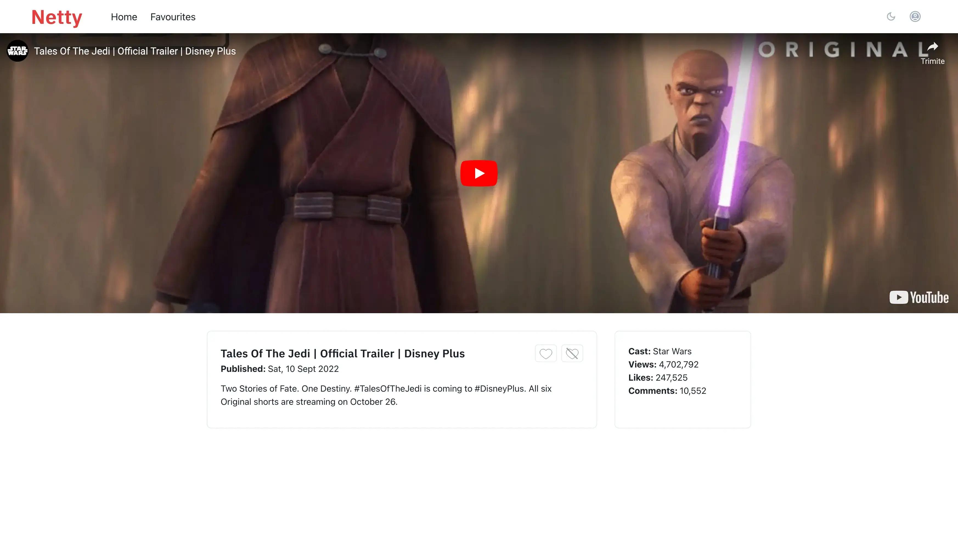Click the Netty logo

pyautogui.click(x=57, y=17)
